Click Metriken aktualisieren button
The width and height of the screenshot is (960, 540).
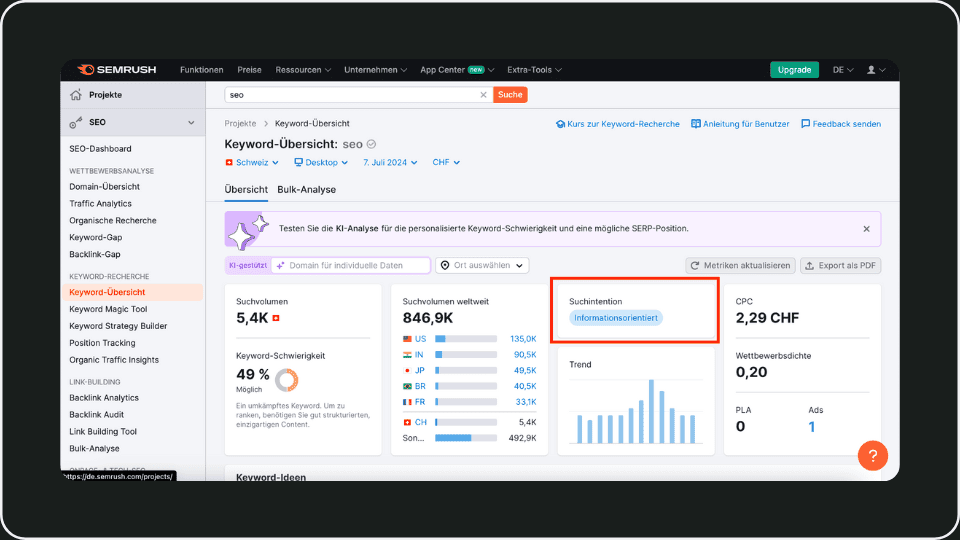coord(740,265)
